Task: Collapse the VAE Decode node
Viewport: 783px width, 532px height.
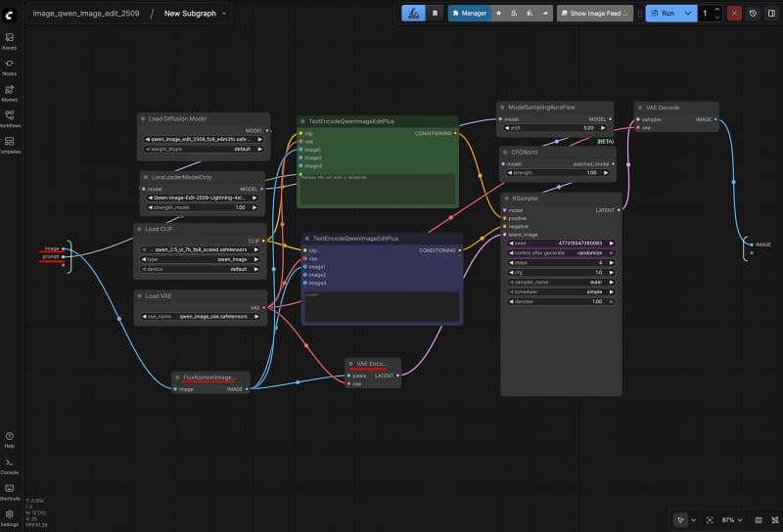Action: (640, 108)
